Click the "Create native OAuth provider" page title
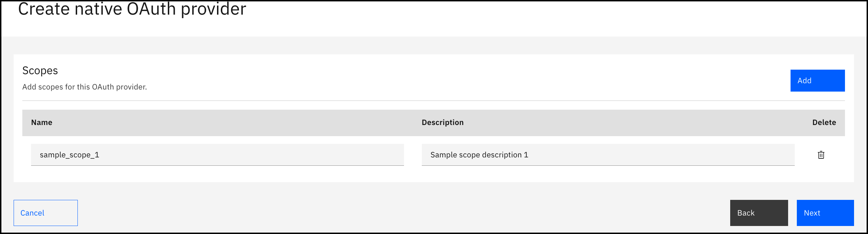Viewport: 868px width, 234px height. click(132, 9)
